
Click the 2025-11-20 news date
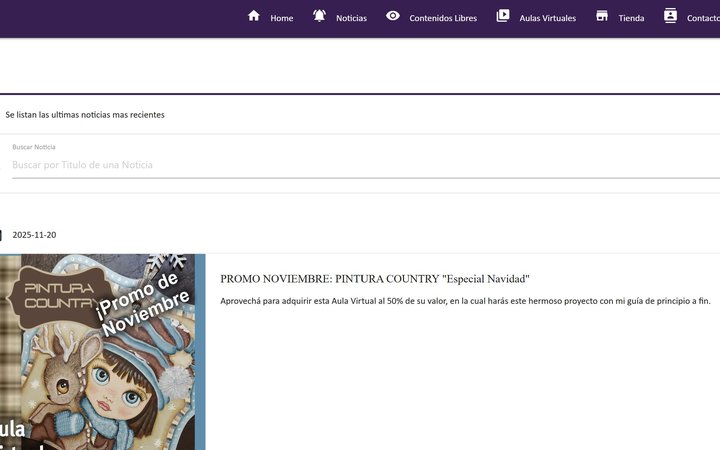click(x=34, y=235)
